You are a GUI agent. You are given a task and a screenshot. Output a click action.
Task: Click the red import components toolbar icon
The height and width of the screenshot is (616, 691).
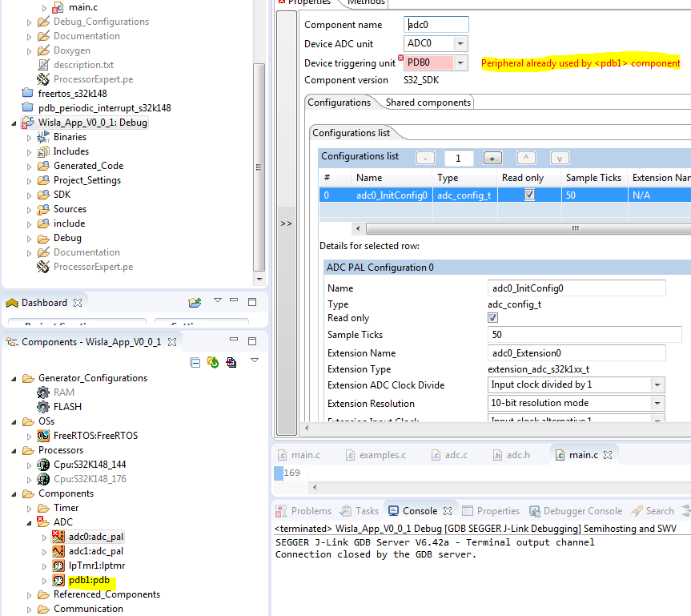coord(231,362)
